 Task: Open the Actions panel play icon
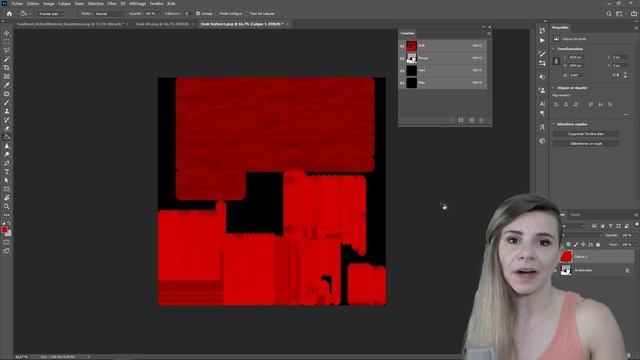pyautogui.click(x=542, y=40)
